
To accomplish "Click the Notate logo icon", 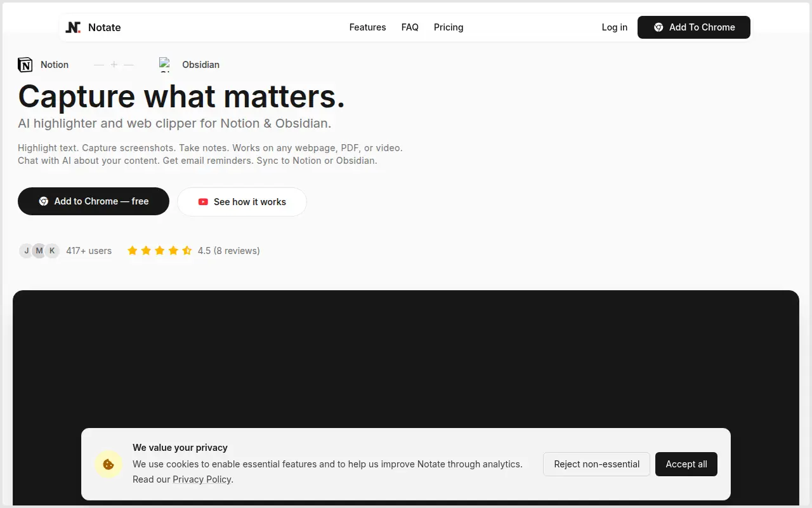I will coord(73,27).
